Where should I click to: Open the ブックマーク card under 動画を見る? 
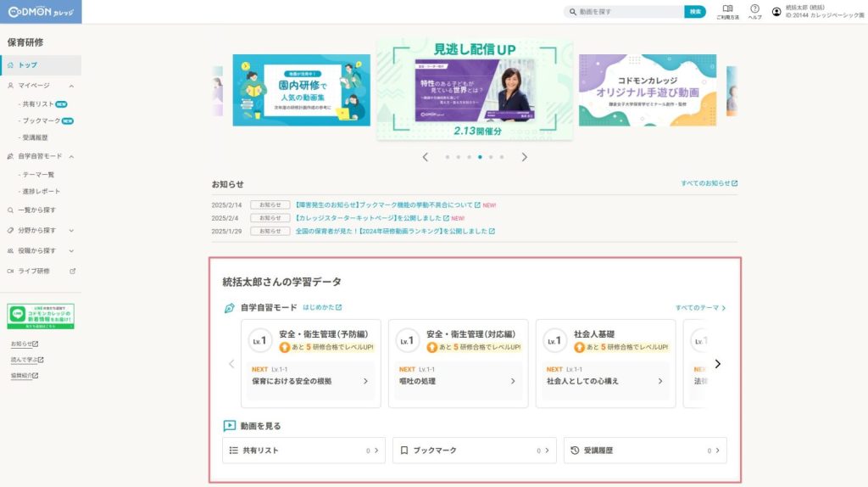475,451
